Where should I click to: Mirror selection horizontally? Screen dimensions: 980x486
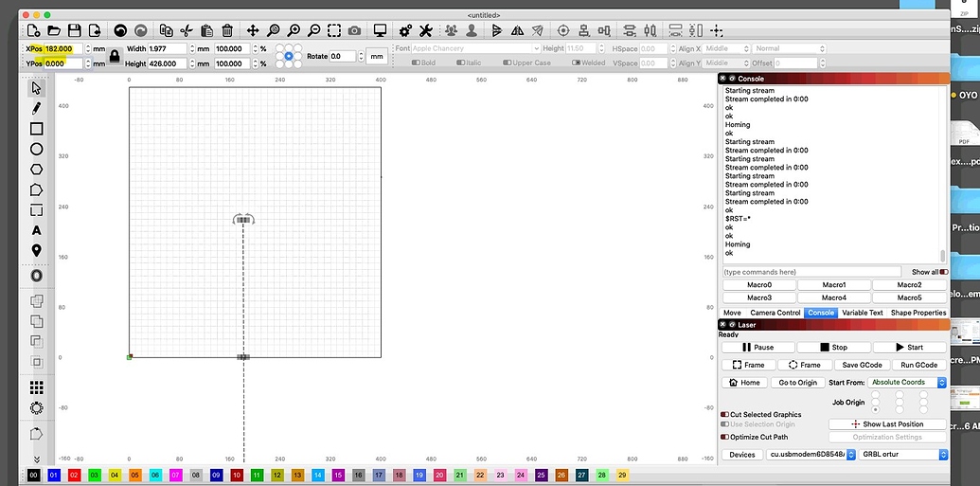[x=517, y=30]
